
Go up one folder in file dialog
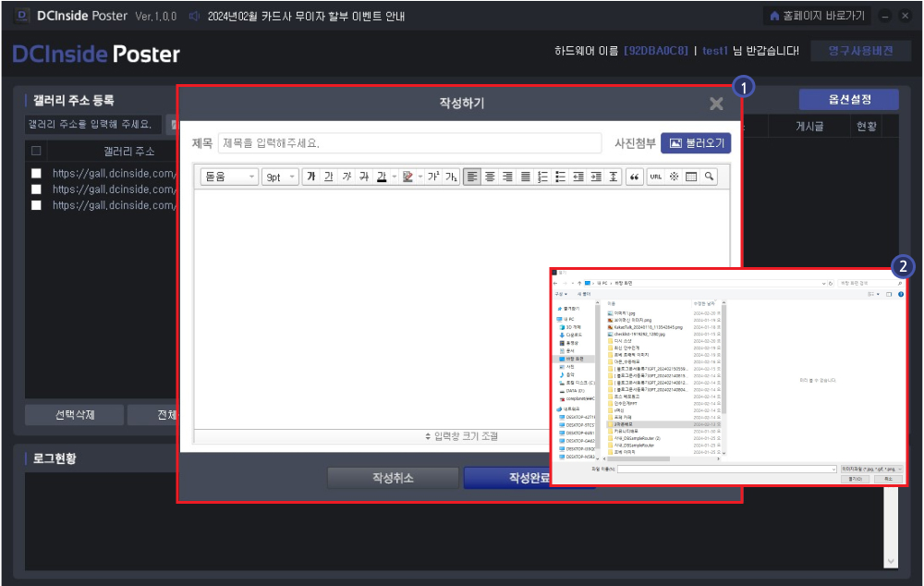coord(579,283)
